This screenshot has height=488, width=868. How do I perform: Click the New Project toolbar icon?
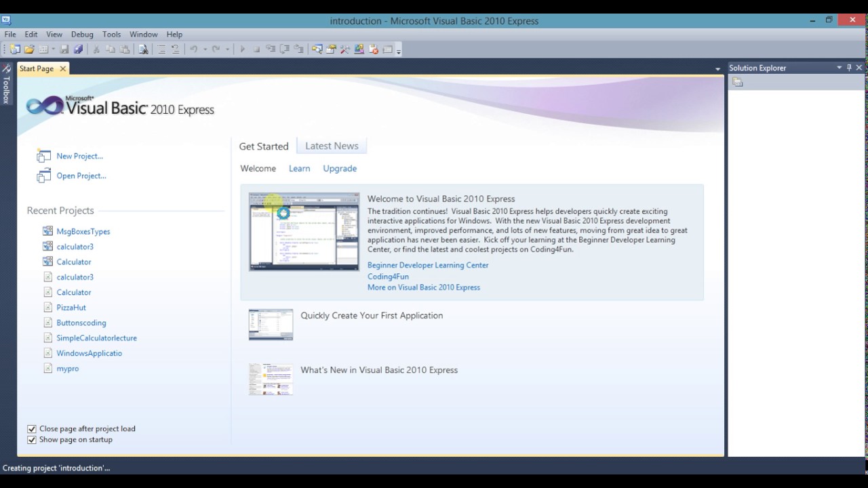pos(14,49)
